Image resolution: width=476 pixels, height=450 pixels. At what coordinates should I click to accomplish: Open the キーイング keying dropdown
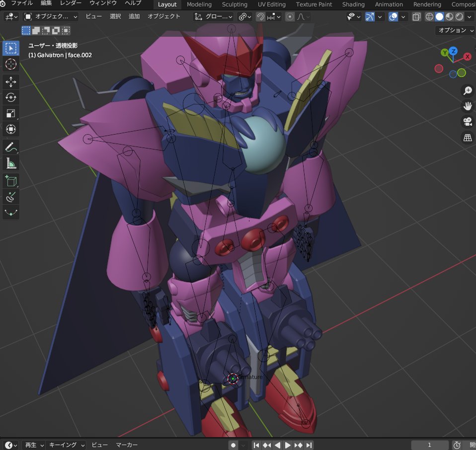tap(67, 445)
